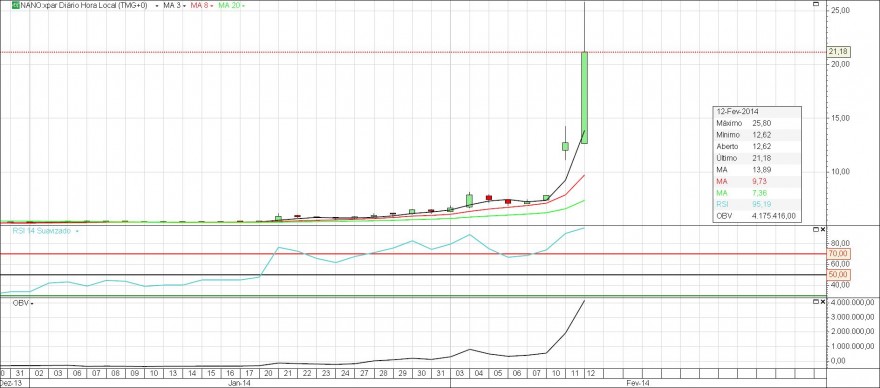
Task: Click the RSI 95,19 row
Action: (757, 204)
